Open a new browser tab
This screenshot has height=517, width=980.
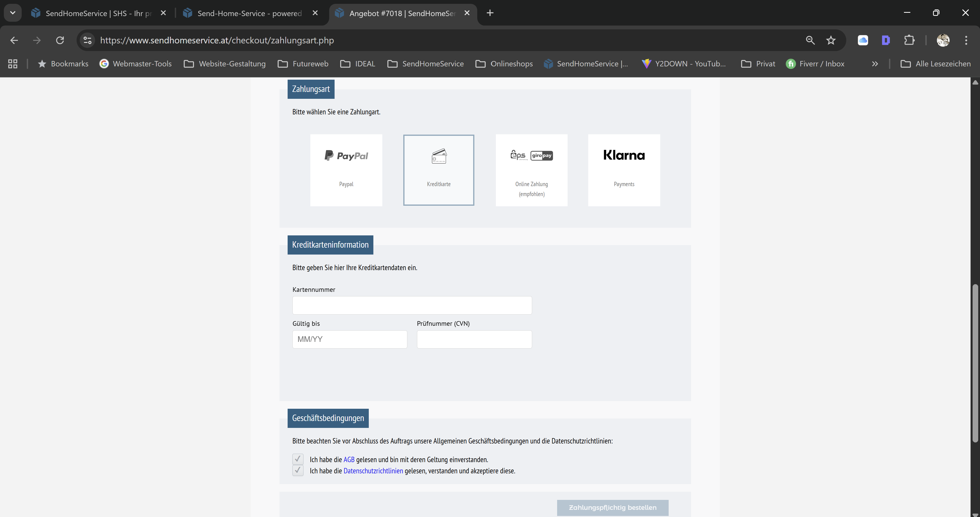point(490,13)
